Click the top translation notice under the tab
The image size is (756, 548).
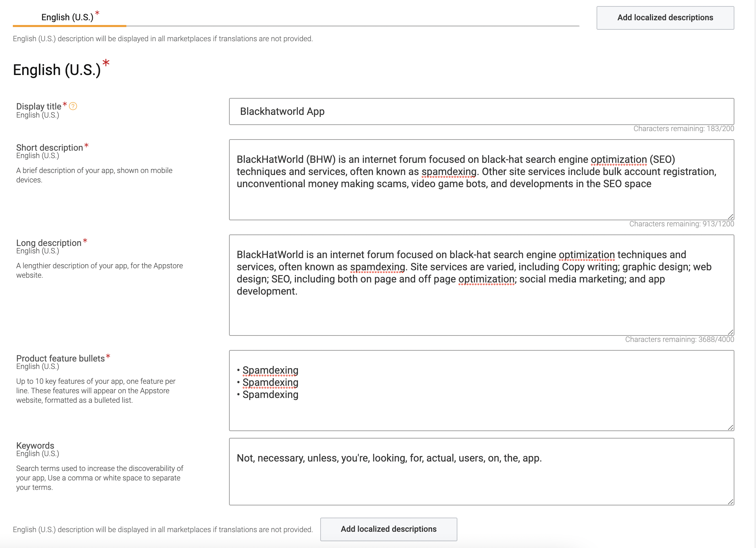coord(163,39)
